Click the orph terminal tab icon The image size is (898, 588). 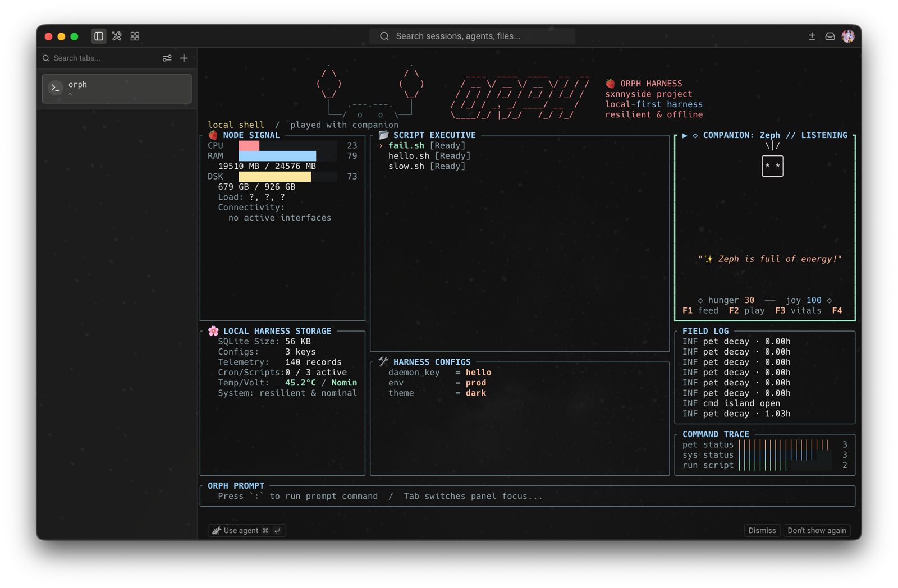click(x=55, y=88)
